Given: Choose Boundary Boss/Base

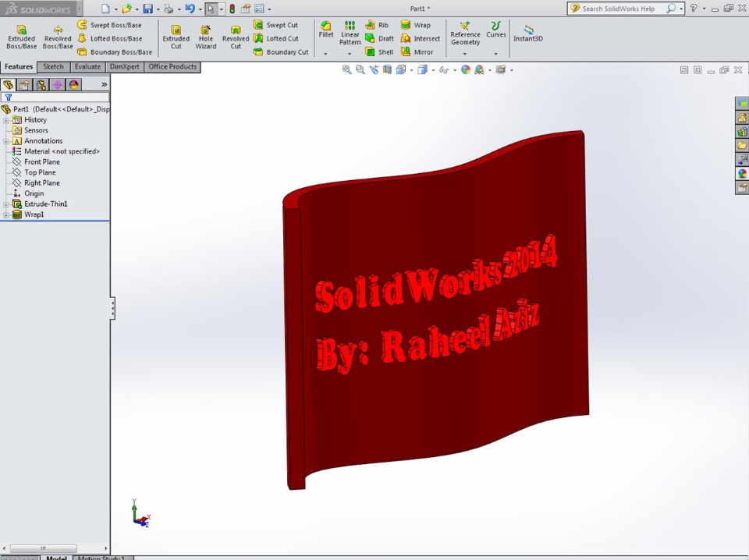Looking at the screenshot, I should [x=115, y=51].
